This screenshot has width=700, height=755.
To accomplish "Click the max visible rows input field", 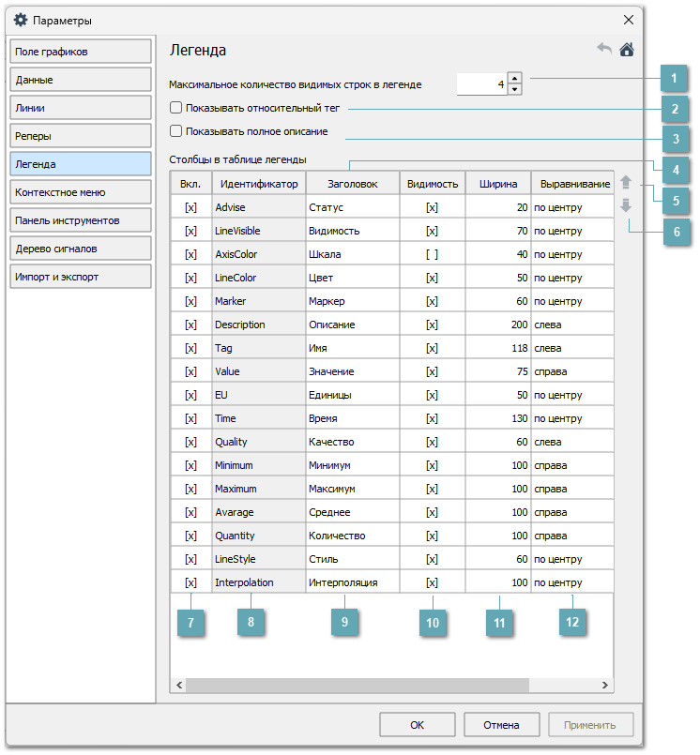I will [481, 84].
